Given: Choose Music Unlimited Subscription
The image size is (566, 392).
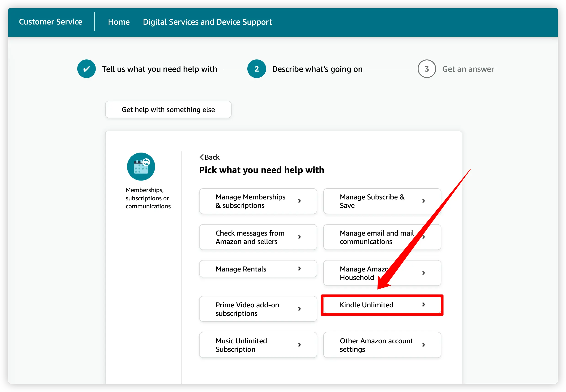Looking at the screenshot, I should pyautogui.click(x=258, y=345).
